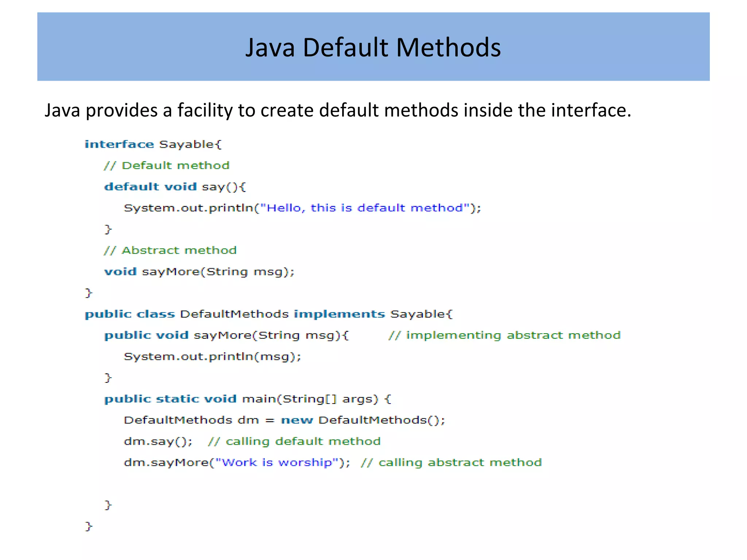The height and width of the screenshot is (560, 747).
Task: Click the 'public class DefaultMethods implements Sayable{' line
Action: [x=268, y=314]
